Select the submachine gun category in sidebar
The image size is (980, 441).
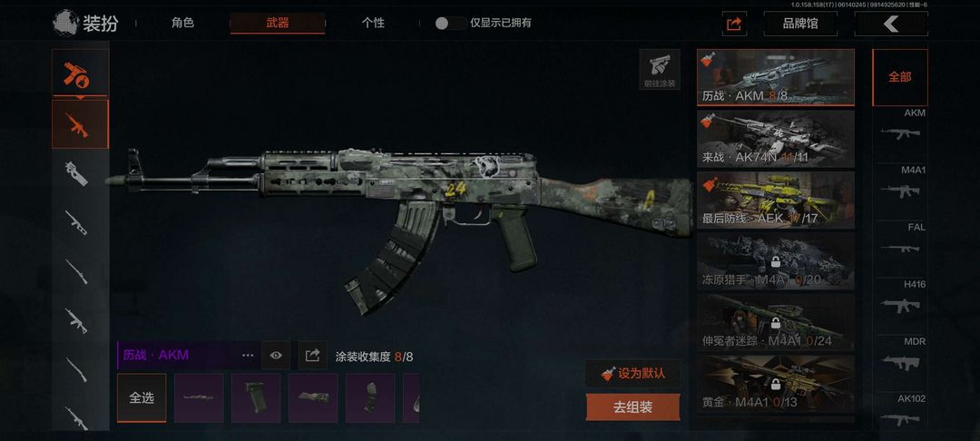click(77, 173)
